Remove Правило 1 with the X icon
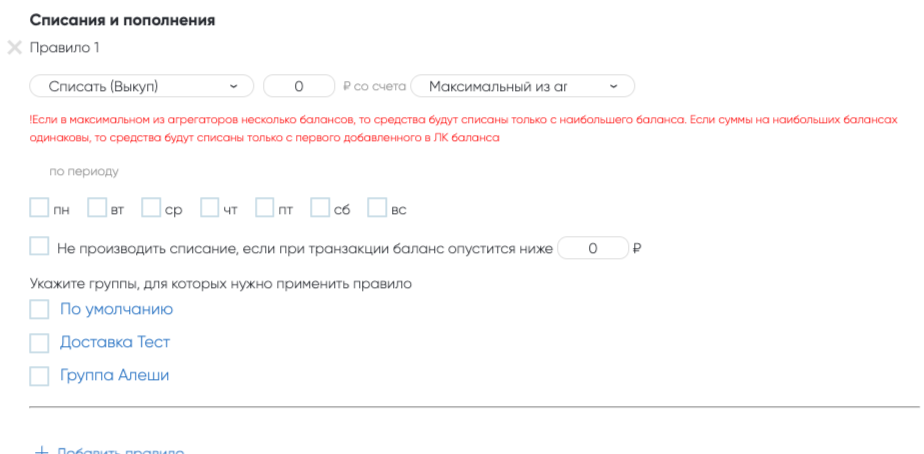 coord(14,47)
